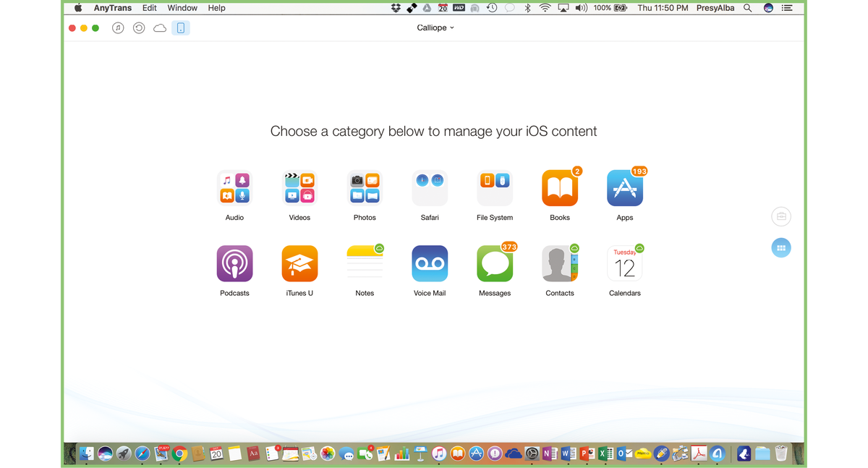Click the Google Drive menu bar icon
The height and width of the screenshot is (468, 868).
click(x=427, y=8)
